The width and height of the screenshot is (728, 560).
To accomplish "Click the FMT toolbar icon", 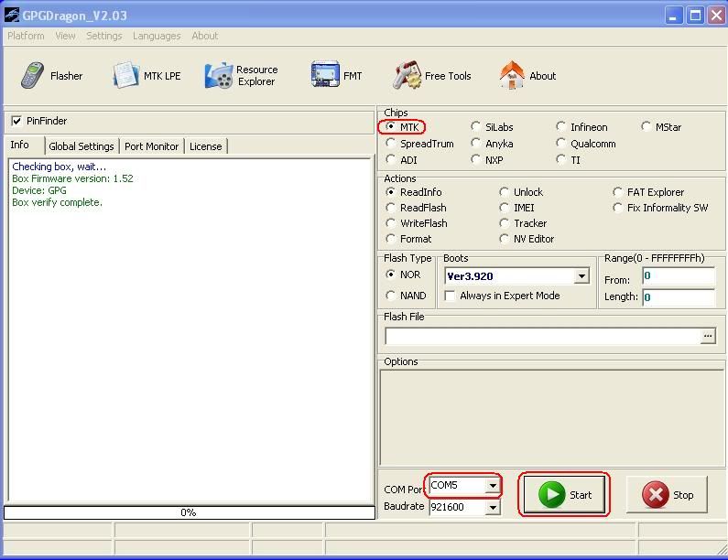I will point(325,75).
